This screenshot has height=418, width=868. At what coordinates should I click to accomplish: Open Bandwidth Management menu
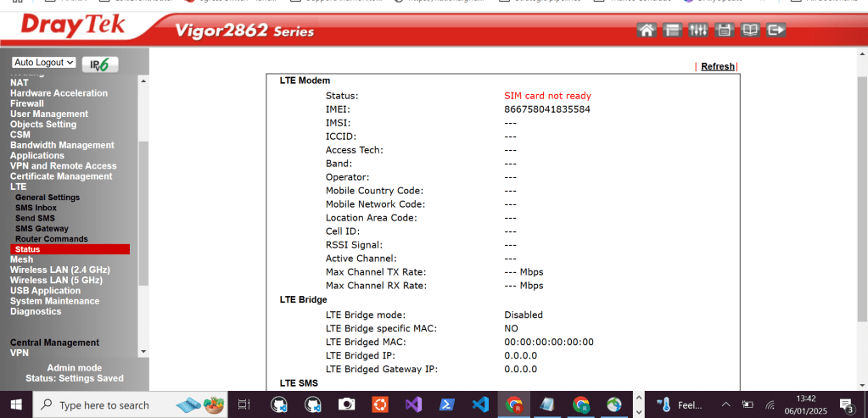pos(62,145)
